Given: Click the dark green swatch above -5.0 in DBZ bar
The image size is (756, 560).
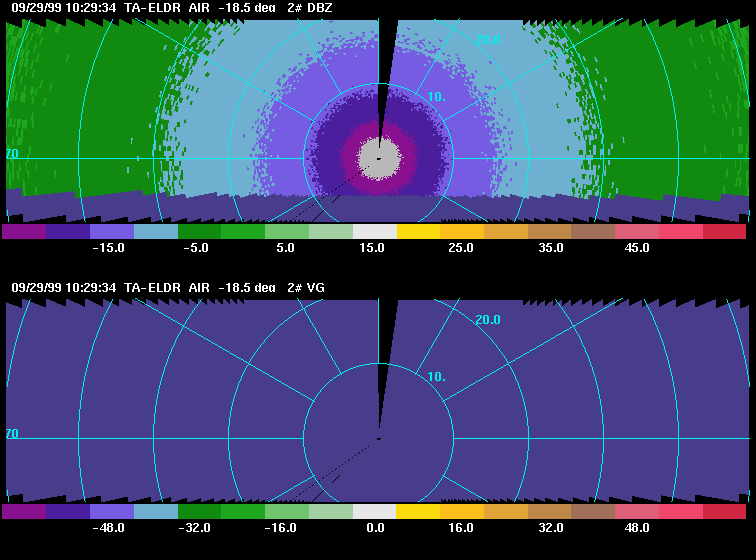Looking at the screenshot, I should (200, 232).
